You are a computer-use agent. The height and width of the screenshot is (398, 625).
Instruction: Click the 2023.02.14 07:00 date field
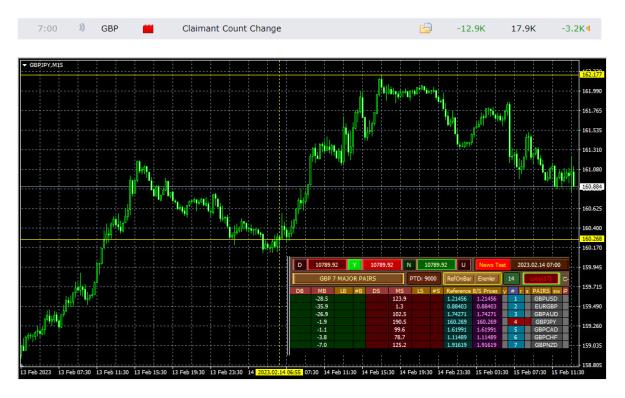tap(539, 265)
